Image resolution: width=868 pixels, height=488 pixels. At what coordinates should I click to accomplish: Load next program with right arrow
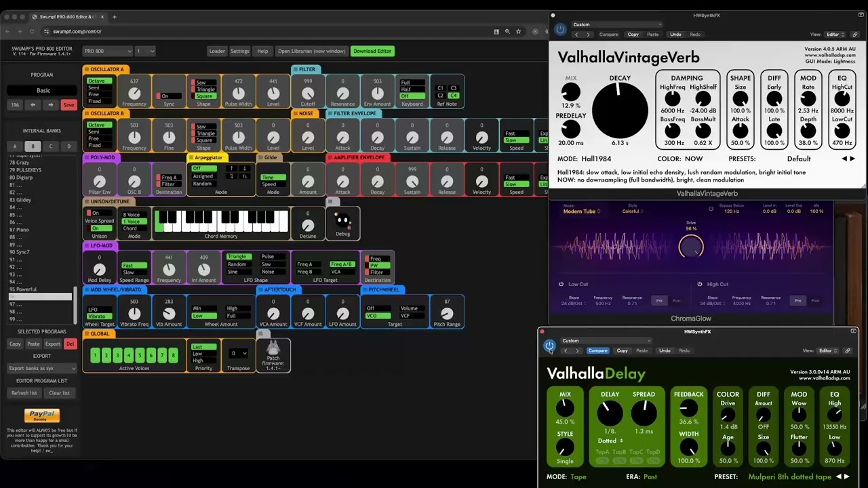coord(50,105)
